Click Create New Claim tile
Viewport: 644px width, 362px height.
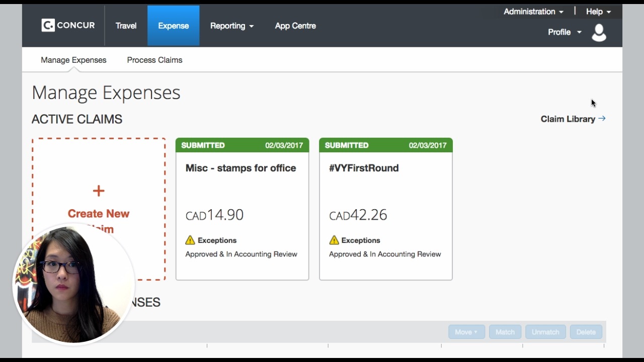[99, 209]
